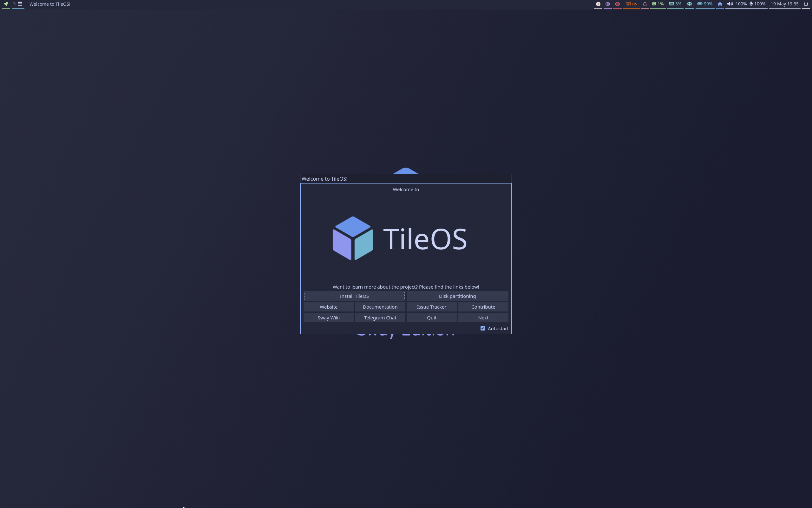Click the Contribute button
Viewport: 812px width, 508px height.
point(483,307)
